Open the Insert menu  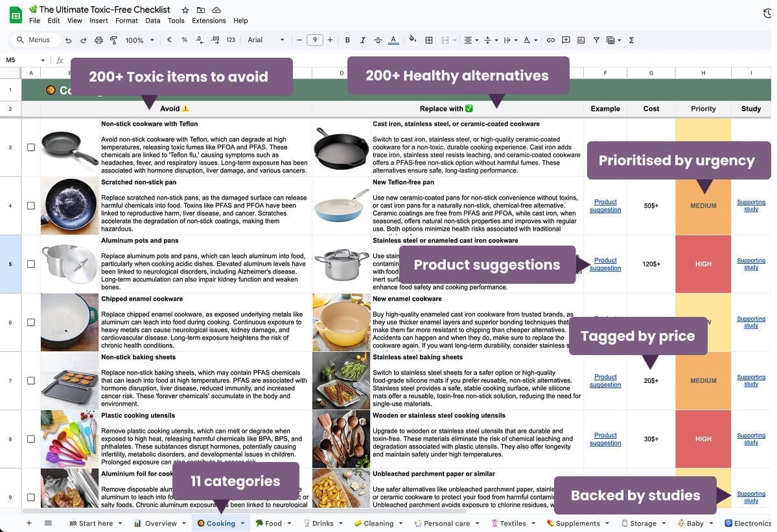pos(99,21)
